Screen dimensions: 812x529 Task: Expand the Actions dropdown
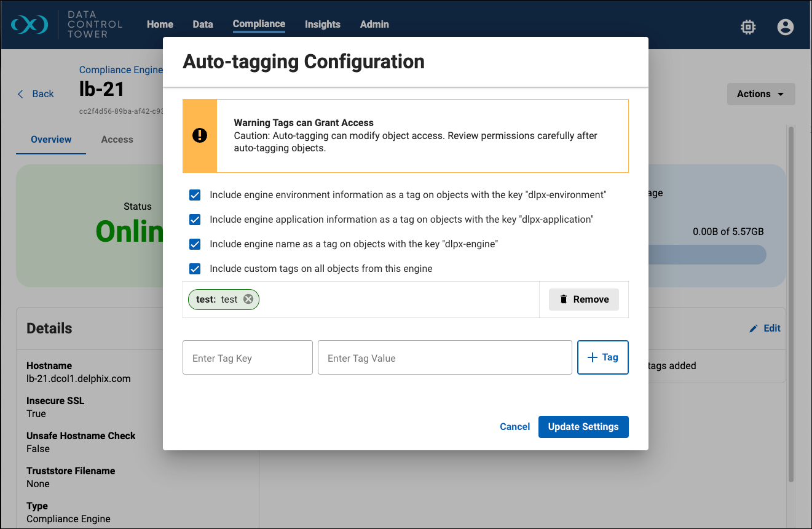click(x=760, y=94)
